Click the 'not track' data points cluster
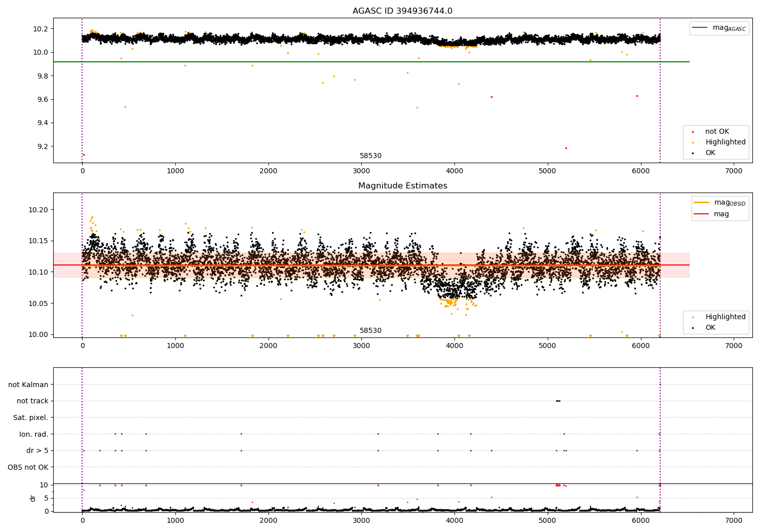Image resolution: width=760 pixels, height=532 pixels. [558, 401]
